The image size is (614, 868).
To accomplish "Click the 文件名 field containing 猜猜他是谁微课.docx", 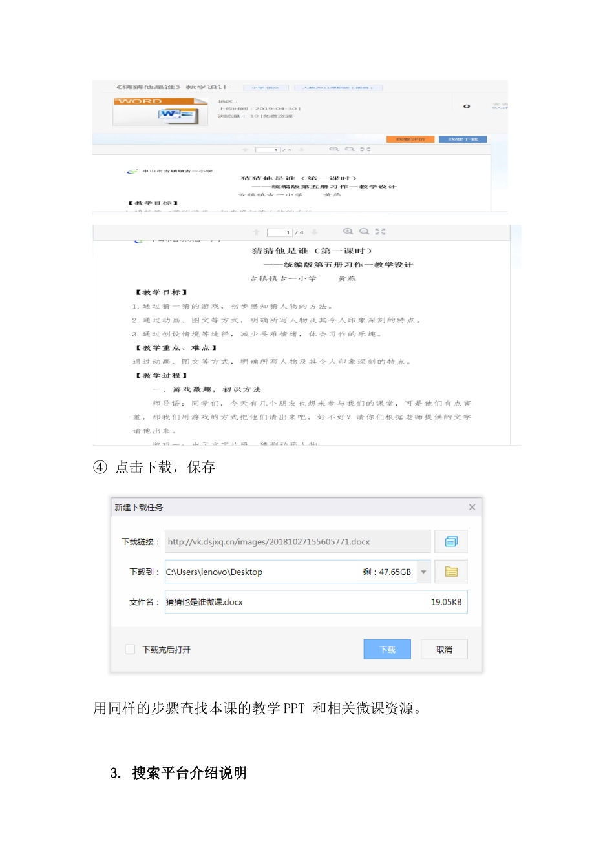I will tap(316, 601).
